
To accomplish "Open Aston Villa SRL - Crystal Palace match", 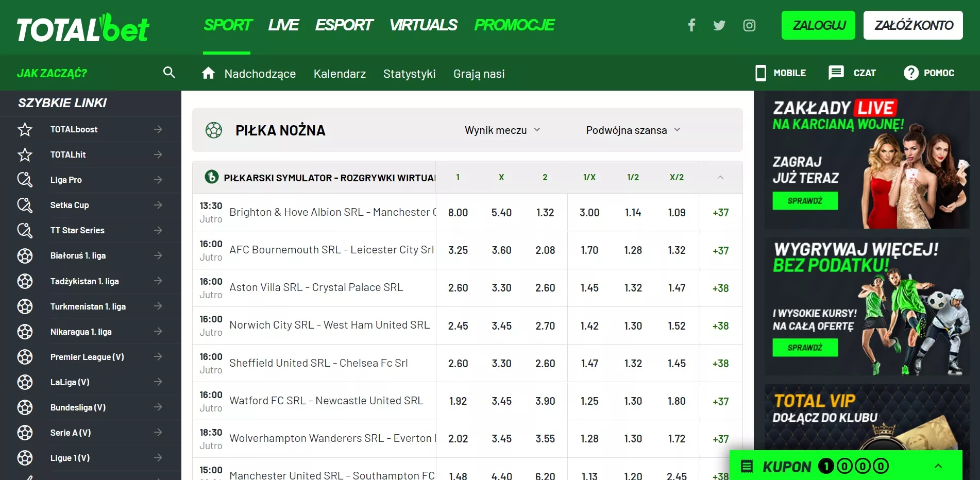I will click(x=316, y=287).
